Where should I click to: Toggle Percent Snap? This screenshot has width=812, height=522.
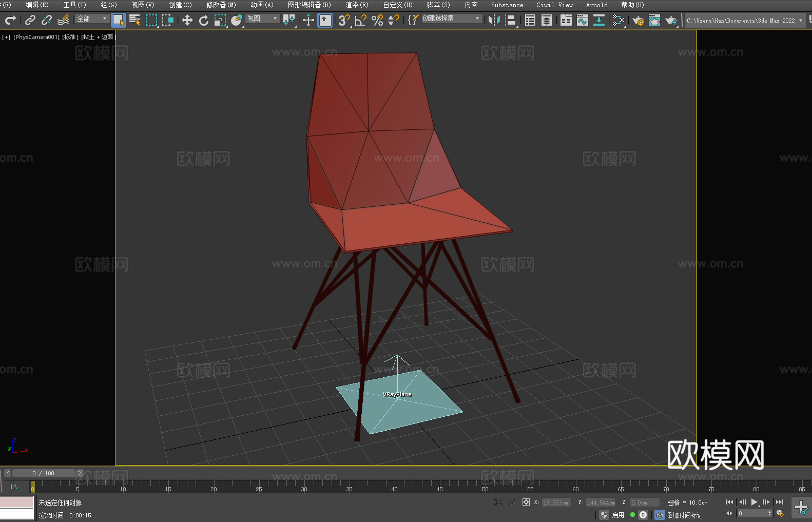click(x=377, y=20)
